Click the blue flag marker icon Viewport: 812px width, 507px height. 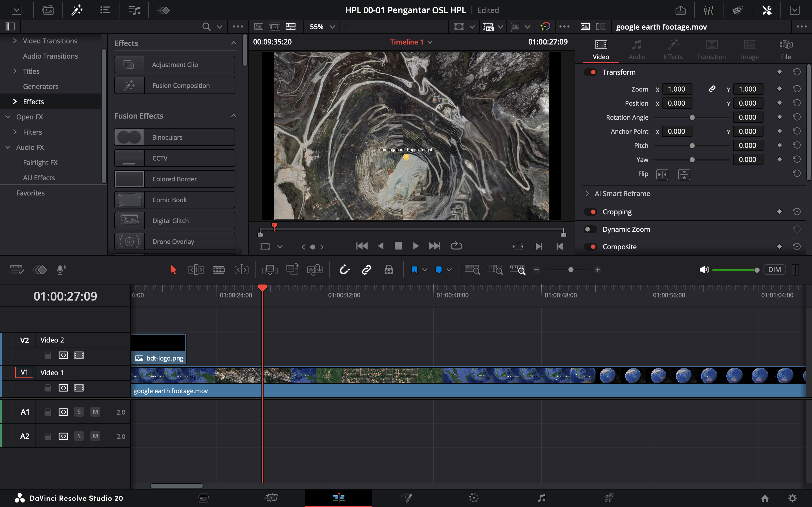[414, 270]
